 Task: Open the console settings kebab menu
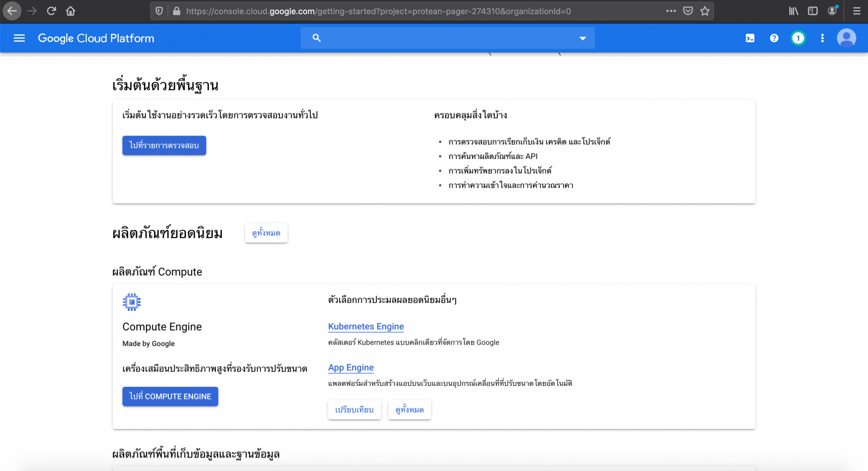[822, 38]
